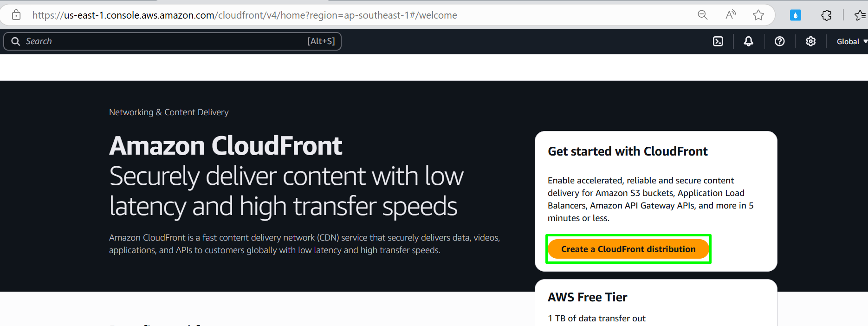This screenshot has height=326, width=868.
Task: Open AWS CloudShell terminal icon
Action: pyautogui.click(x=718, y=41)
